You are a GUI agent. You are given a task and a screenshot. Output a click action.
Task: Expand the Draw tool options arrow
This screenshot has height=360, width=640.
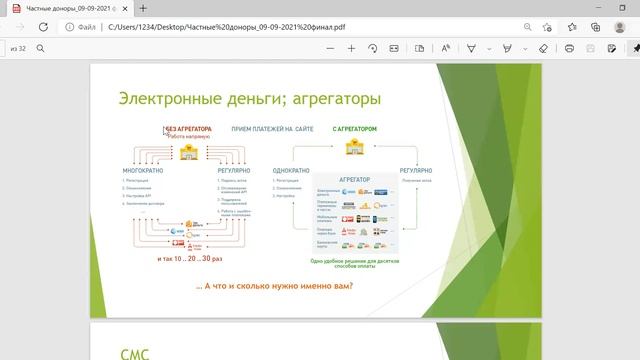[489, 49]
